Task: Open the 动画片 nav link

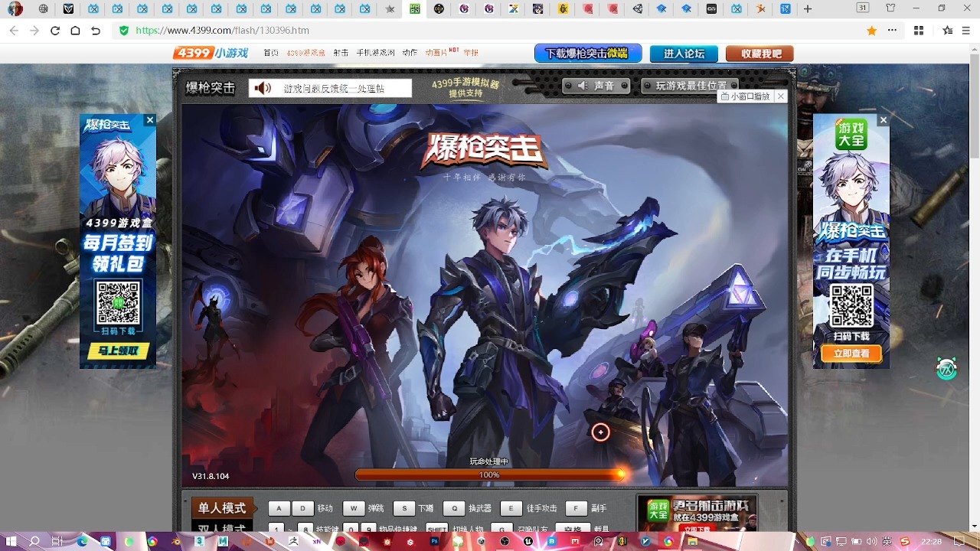Action: (437, 53)
